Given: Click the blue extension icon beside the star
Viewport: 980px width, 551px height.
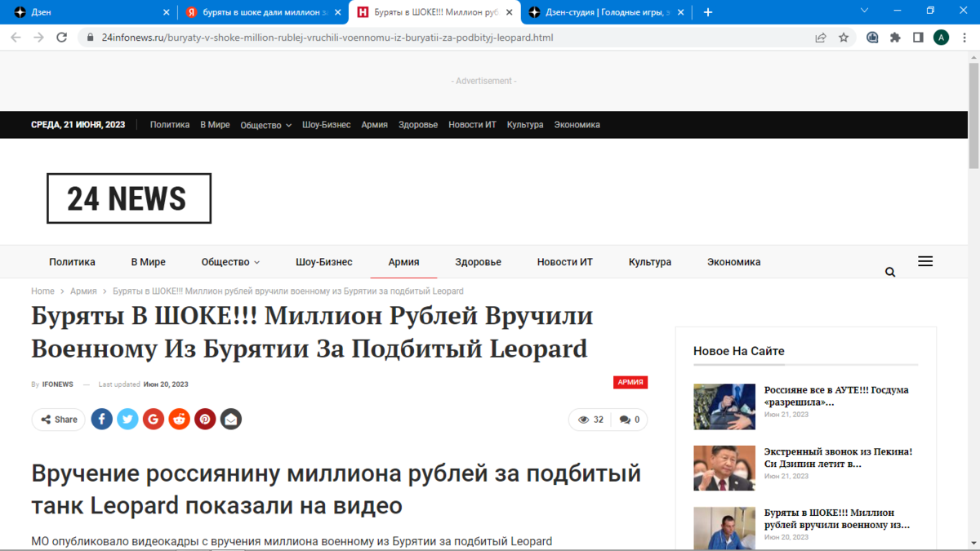Looking at the screenshot, I should pyautogui.click(x=872, y=38).
